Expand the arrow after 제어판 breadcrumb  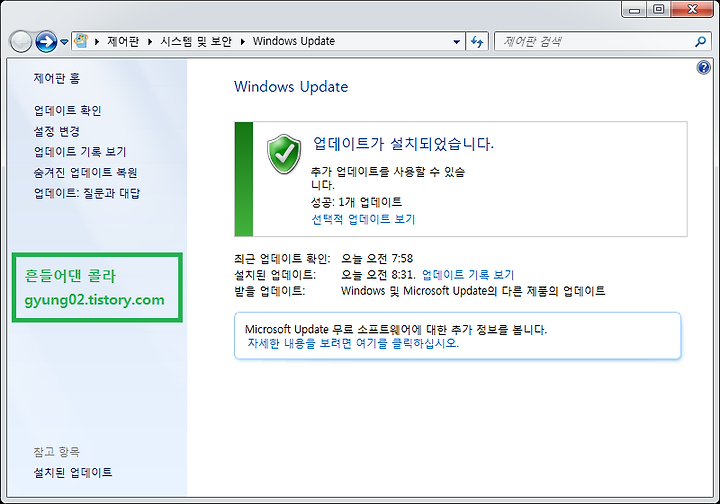(150, 41)
